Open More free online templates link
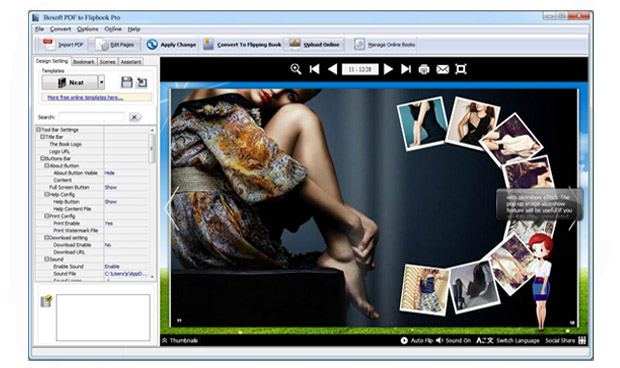This screenshot has width=620, height=368. [85, 98]
